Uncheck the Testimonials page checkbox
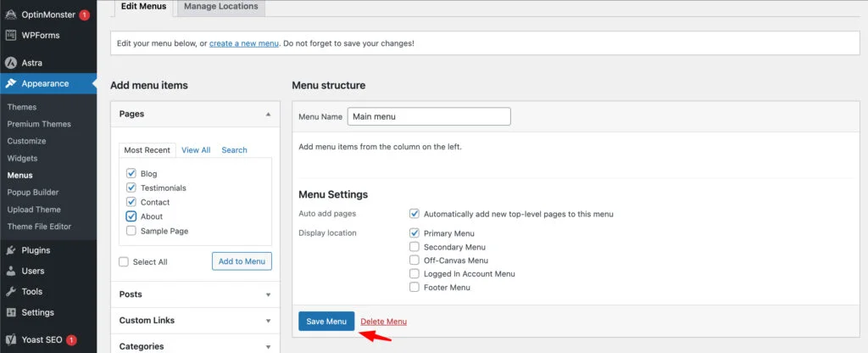 pyautogui.click(x=131, y=188)
